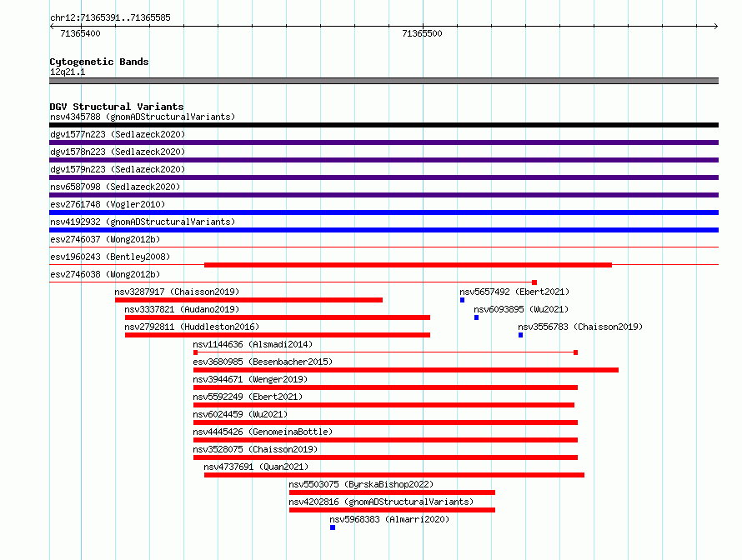
Task: Open nsv4192932 gnomADStructuralVariants label
Action: pyautogui.click(x=143, y=222)
